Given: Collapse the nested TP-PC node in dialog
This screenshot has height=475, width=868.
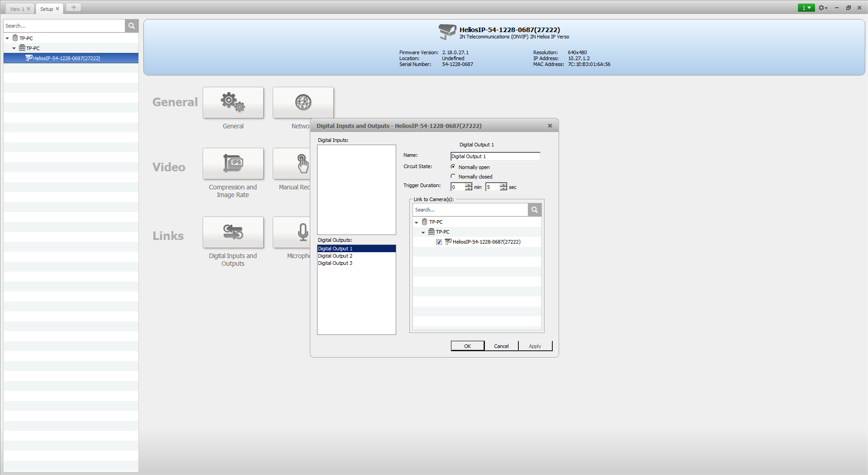Looking at the screenshot, I should click(x=423, y=232).
